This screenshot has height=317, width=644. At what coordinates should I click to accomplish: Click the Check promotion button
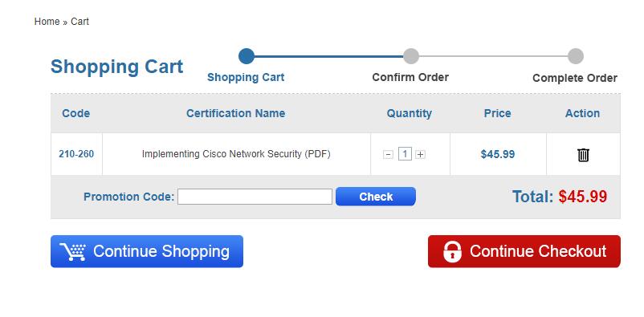[375, 197]
